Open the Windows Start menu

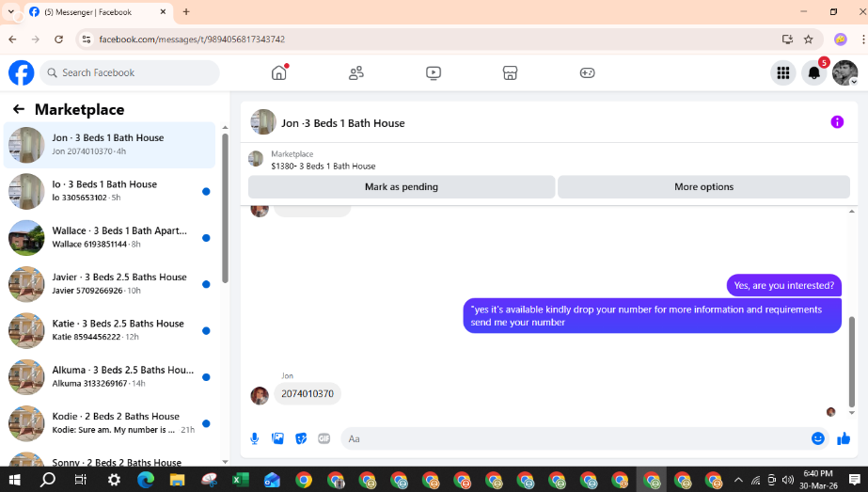click(14, 480)
